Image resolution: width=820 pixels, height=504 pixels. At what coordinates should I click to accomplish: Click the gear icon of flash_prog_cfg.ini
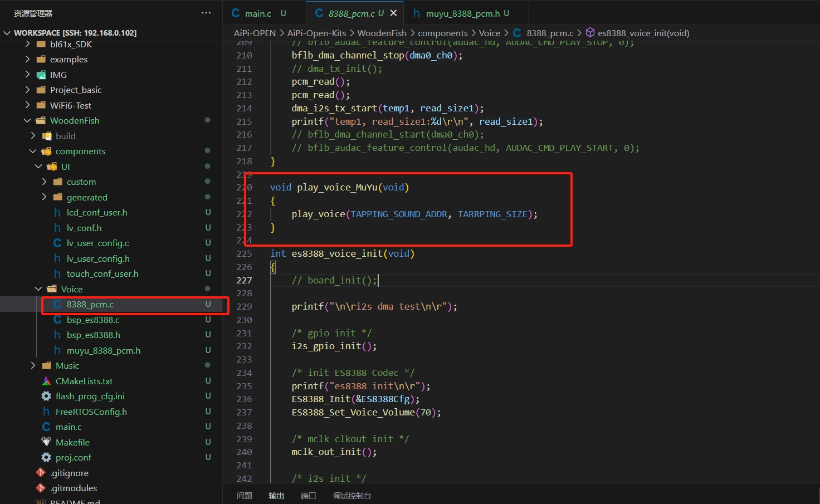[46, 396]
